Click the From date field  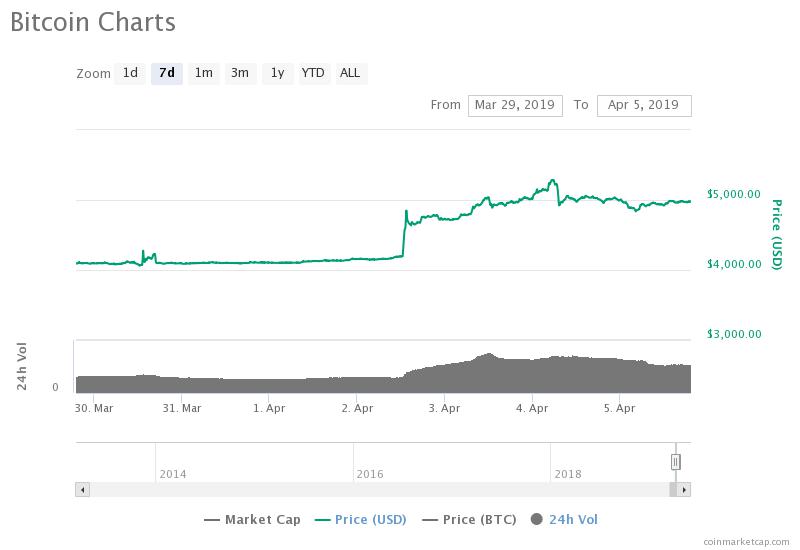coord(515,105)
